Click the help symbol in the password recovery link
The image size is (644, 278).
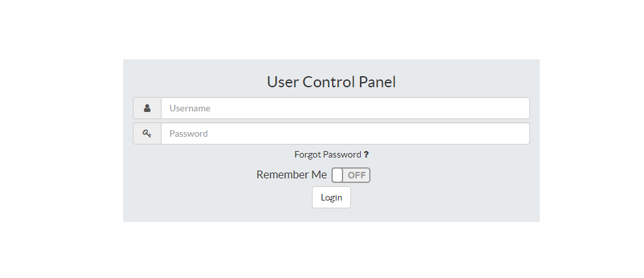pos(366,155)
